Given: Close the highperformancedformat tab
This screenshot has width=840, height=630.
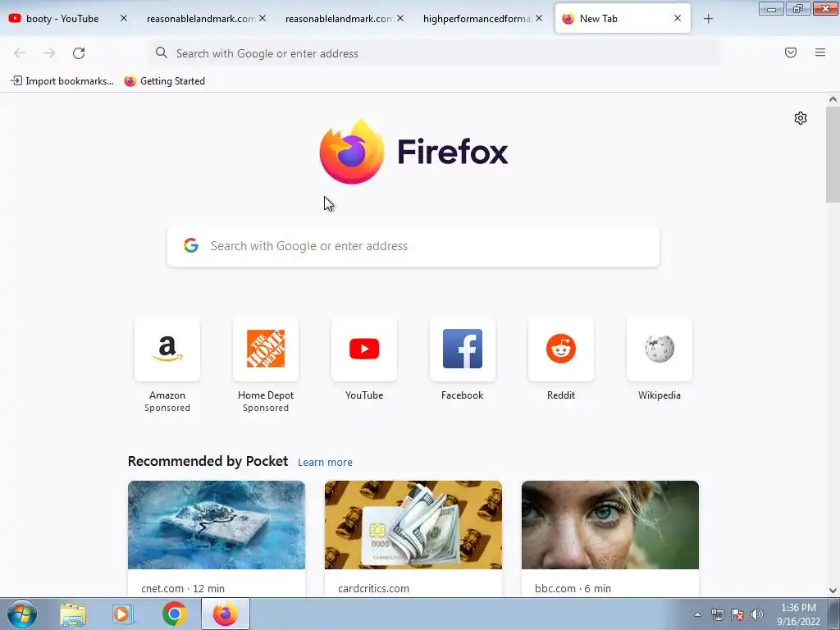Looking at the screenshot, I should [539, 18].
